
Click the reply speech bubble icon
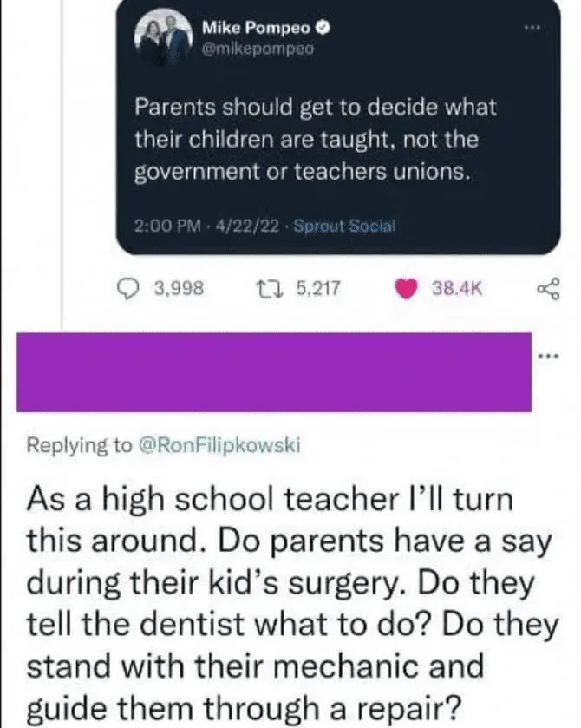click(x=127, y=287)
